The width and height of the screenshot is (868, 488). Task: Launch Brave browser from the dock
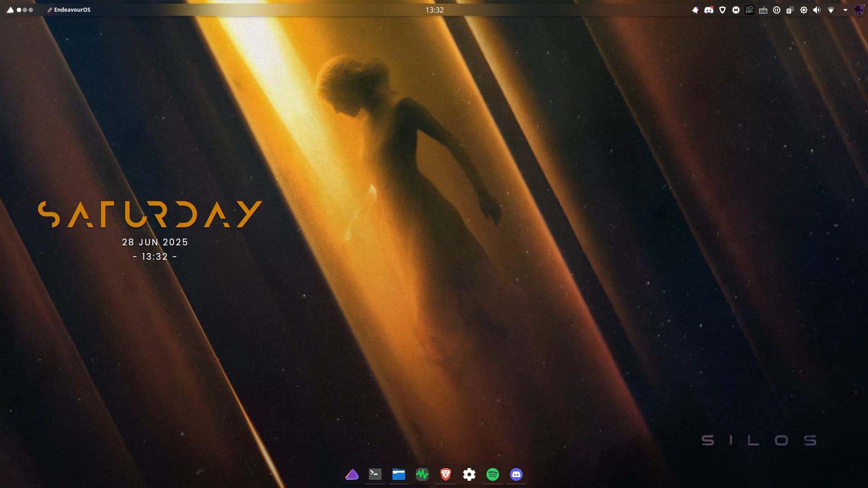pos(446,474)
